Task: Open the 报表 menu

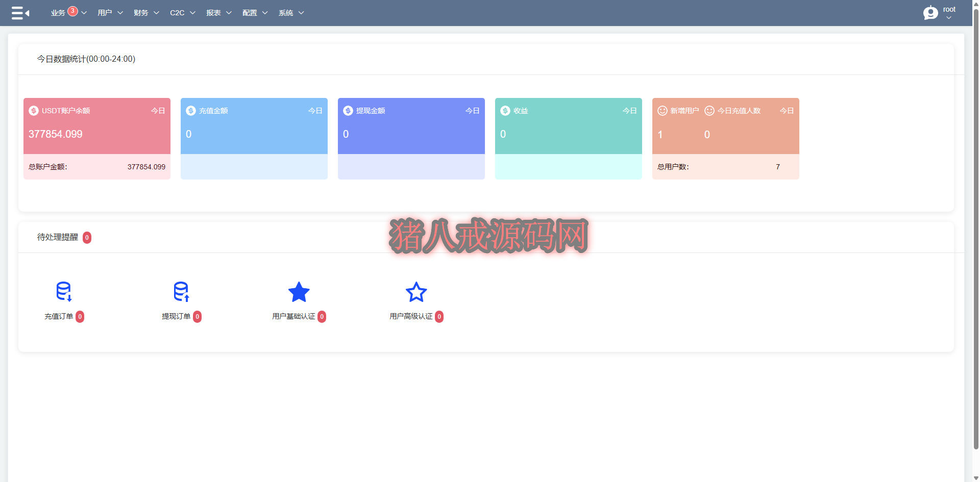Action: tap(213, 13)
